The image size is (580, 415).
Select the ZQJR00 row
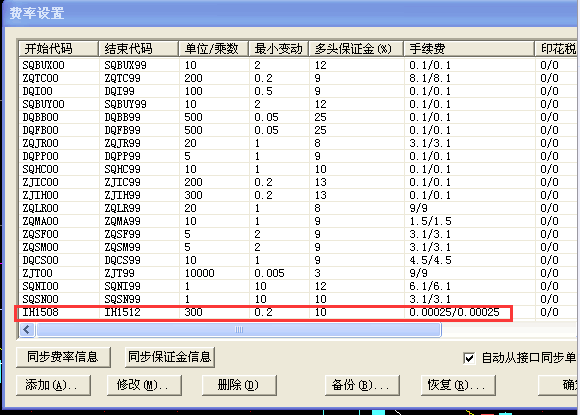pos(298,143)
